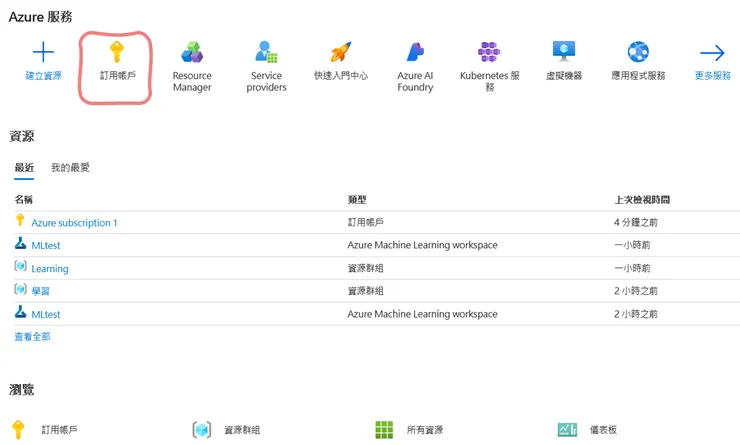740x445 pixels.
Task: Click the 上次檢視時間 column header
Action: tap(642, 200)
